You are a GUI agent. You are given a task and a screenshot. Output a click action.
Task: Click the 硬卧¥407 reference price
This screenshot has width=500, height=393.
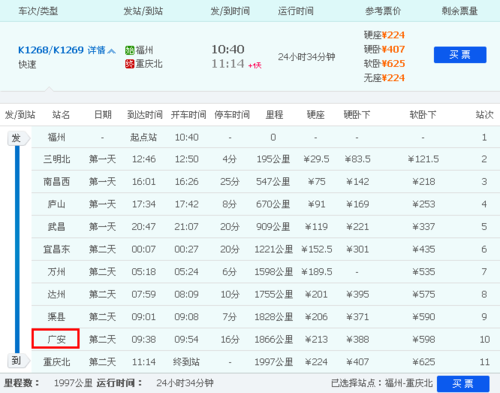point(384,49)
